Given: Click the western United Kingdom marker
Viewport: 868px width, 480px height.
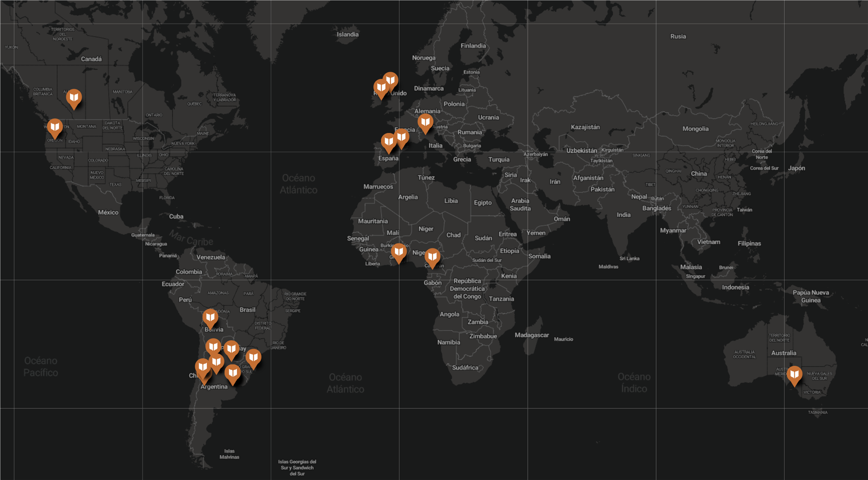Looking at the screenshot, I should click(x=381, y=89).
